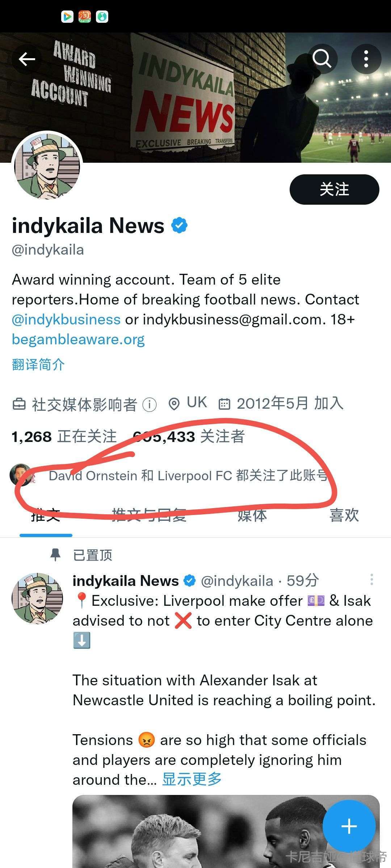391x868 pixels.
Task: Expand tweet text via 显示更多
Action: (x=192, y=780)
